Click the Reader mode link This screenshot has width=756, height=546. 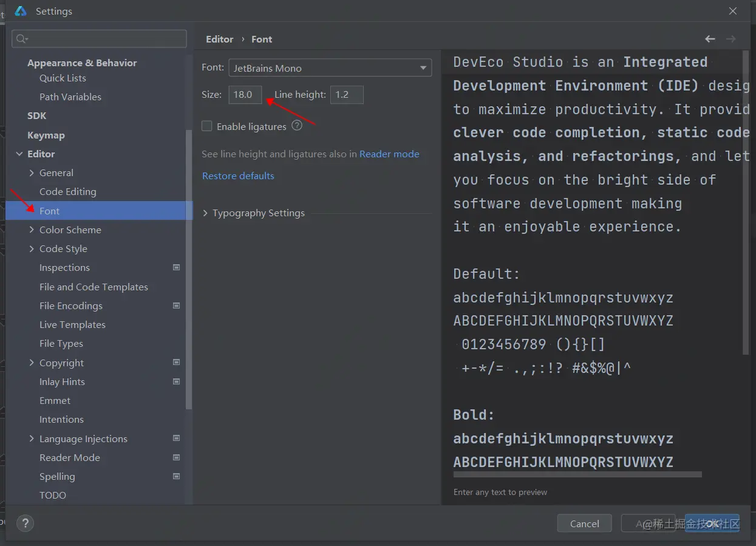[x=389, y=154]
